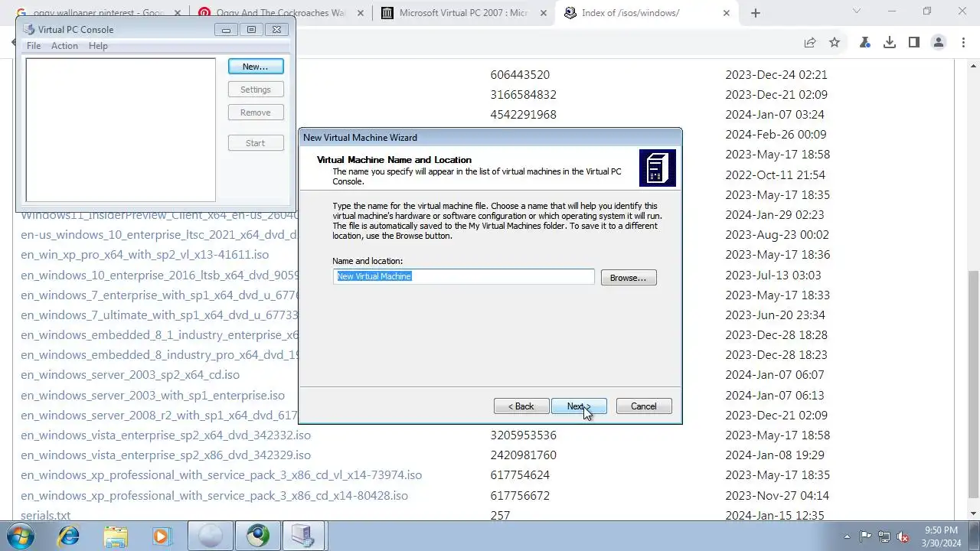
Task: Click the taskbar clock showing 9:50 PM
Action: tap(941, 536)
